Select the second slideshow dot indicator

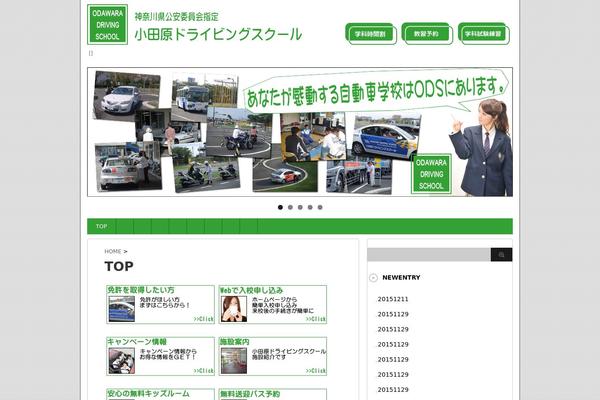(x=290, y=207)
